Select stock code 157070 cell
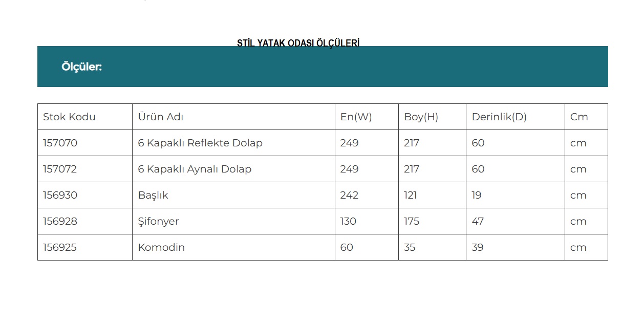644x324 pixels. point(60,143)
